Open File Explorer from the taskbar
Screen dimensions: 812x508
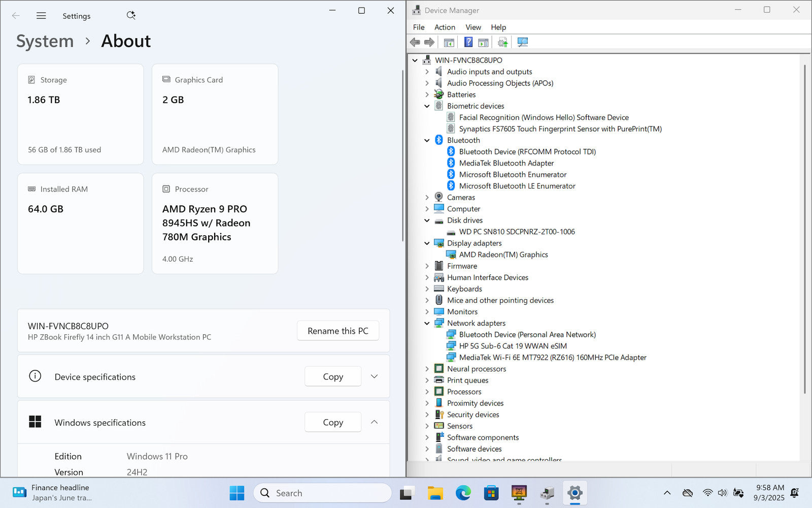pyautogui.click(x=435, y=493)
